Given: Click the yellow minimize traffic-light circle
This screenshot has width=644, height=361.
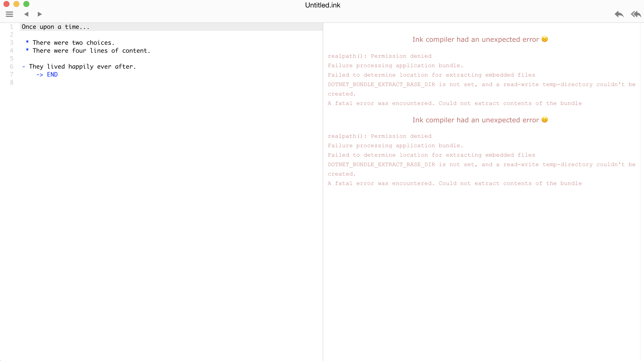Looking at the screenshot, I should (x=16, y=4).
